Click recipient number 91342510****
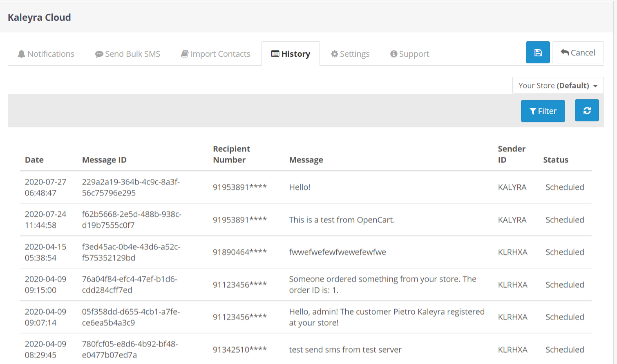This screenshot has width=617, height=364. tap(240, 350)
